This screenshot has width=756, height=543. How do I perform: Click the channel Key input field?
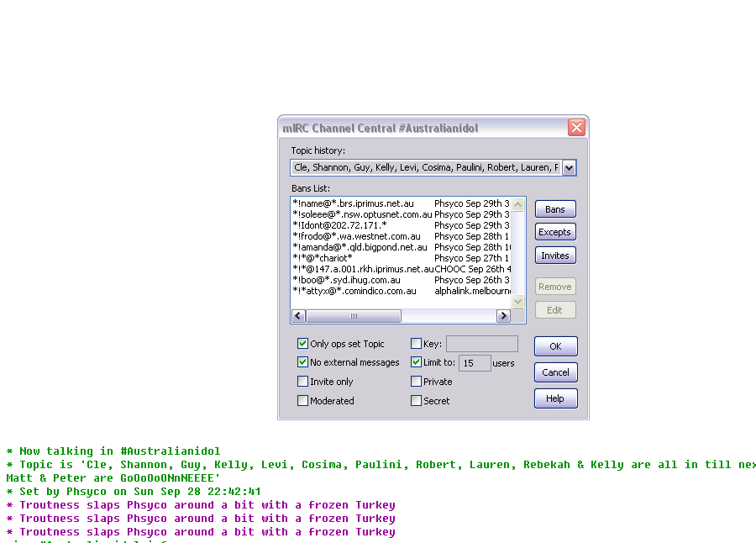click(x=482, y=344)
